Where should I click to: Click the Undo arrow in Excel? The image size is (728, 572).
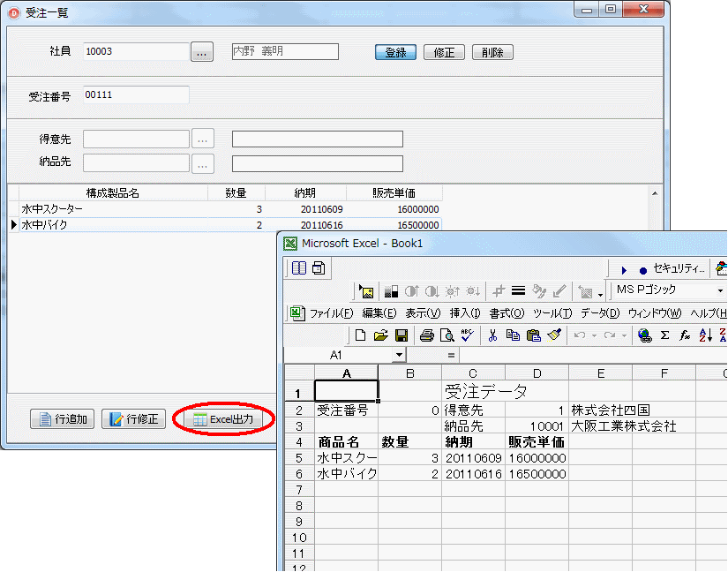[580, 335]
